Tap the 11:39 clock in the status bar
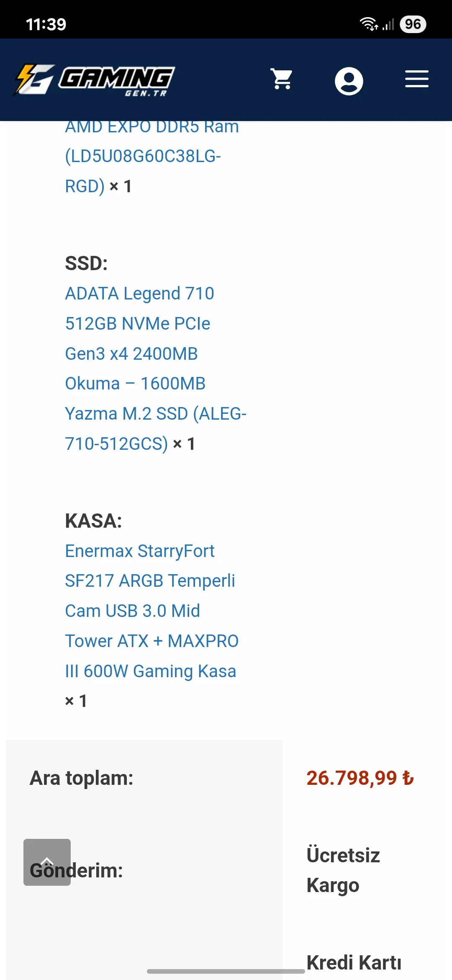Image resolution: width=452 pixels, height=980 pixels. [x=46, y=24]
